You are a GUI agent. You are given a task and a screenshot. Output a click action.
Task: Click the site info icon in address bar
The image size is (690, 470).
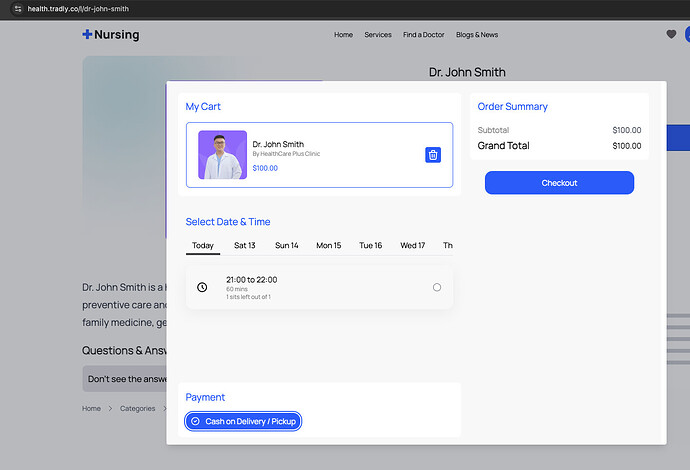17,9
